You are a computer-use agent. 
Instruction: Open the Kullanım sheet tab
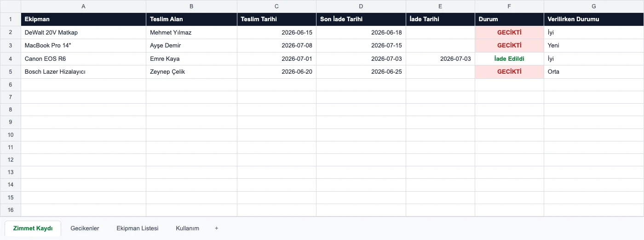tap(188, 228)
